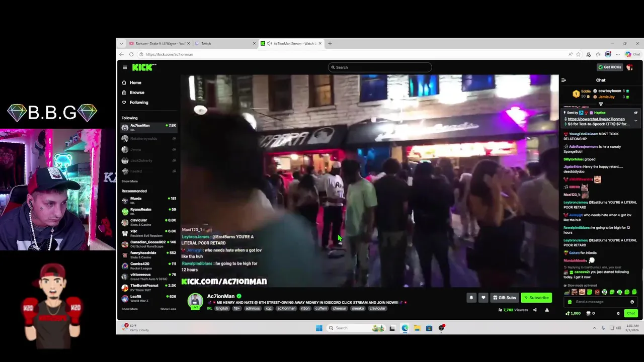This screenshot has width=644, height=362.
Task: Open xQc channel in Recommended
Action: 149,233
